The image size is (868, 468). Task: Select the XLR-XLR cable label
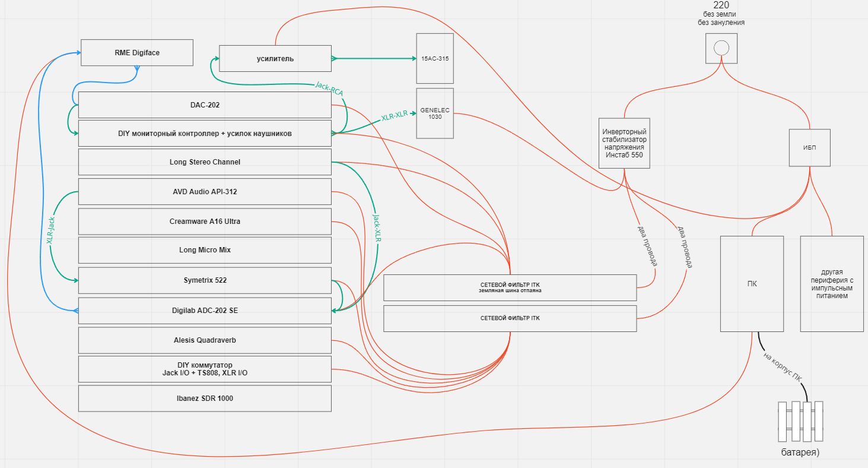click(396, 115)
